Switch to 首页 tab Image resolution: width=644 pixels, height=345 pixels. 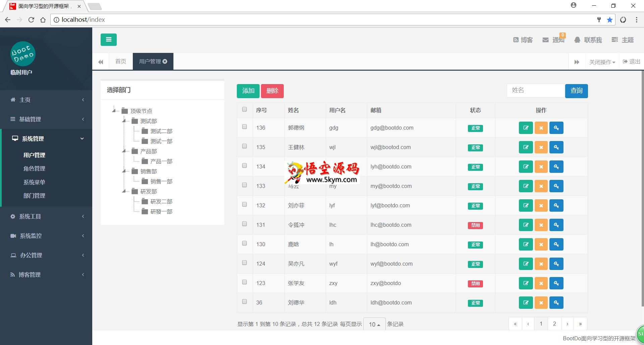pos(121,61)
